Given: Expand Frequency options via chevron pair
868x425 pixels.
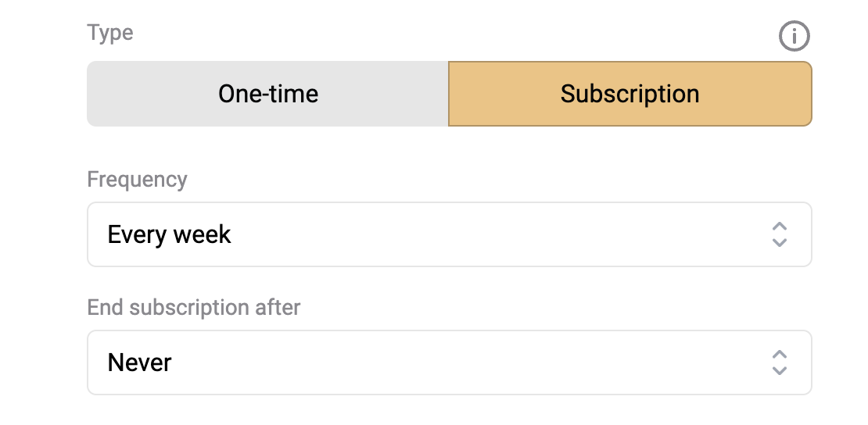Looking at the screenshot, I should click(x=780, y=234).
